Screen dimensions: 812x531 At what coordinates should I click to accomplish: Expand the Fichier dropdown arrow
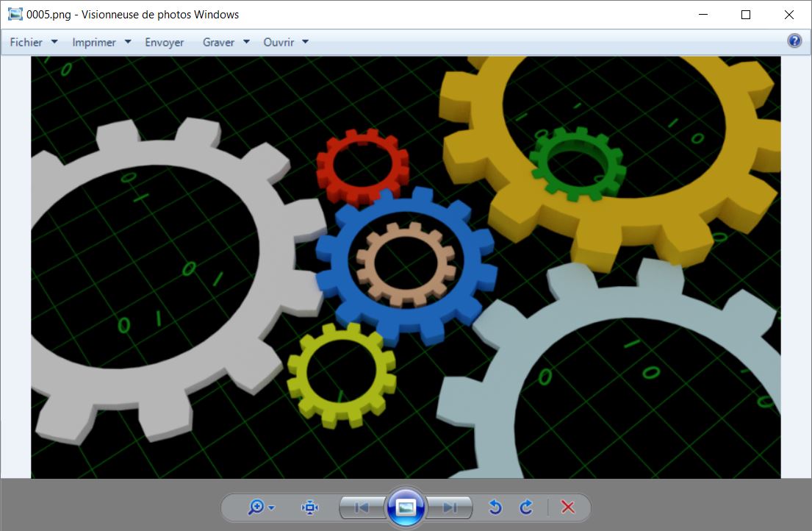(54, 42)
